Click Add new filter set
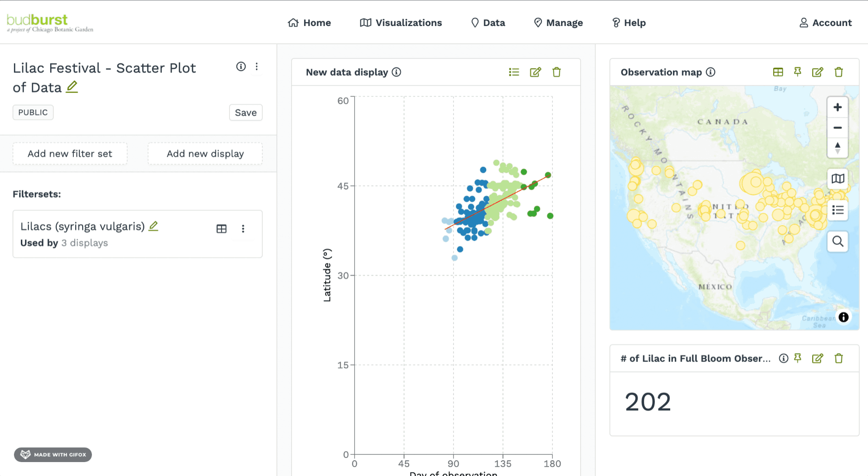This screenshot has height=476, width=868. click(70, 154)
